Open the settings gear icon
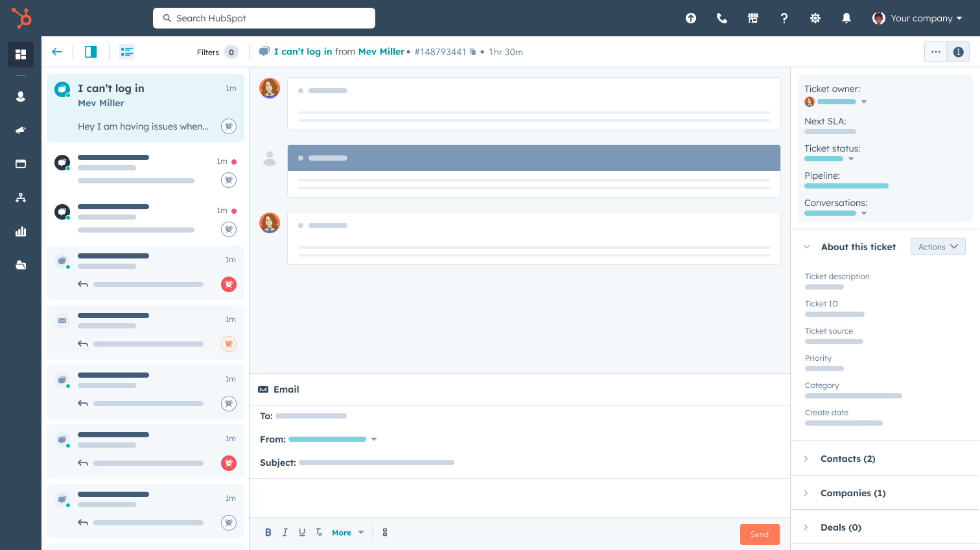The height and width of the screenshot is (550, 980). tap(815, 18)
